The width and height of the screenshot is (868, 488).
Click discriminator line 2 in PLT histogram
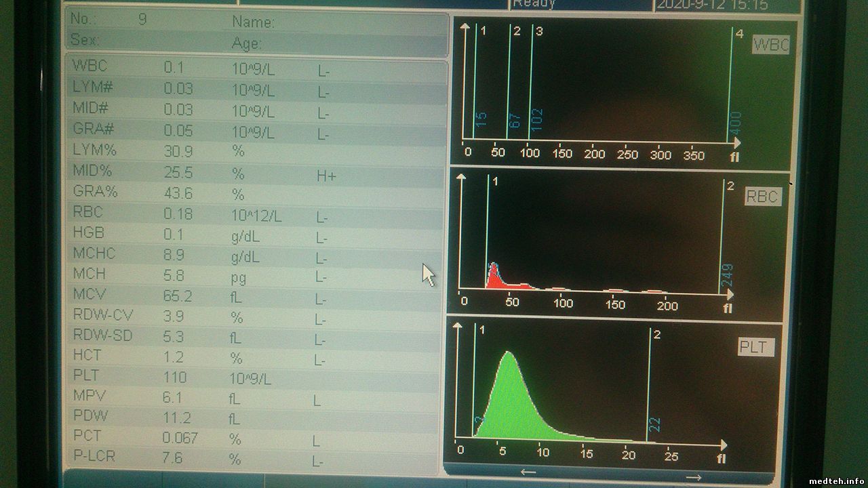point(649,386)
